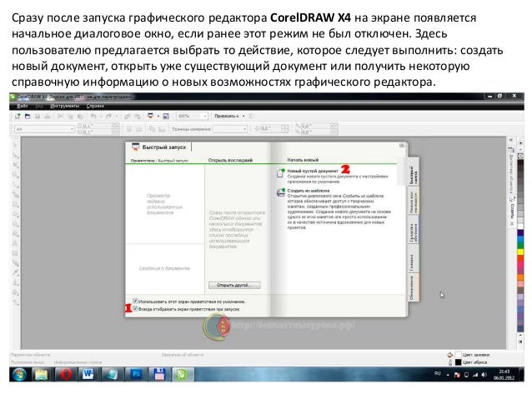This screenshot has height=399, width=532.
Task: Click the outline pen icon in status bar
Action: click(x=450, y=362)
